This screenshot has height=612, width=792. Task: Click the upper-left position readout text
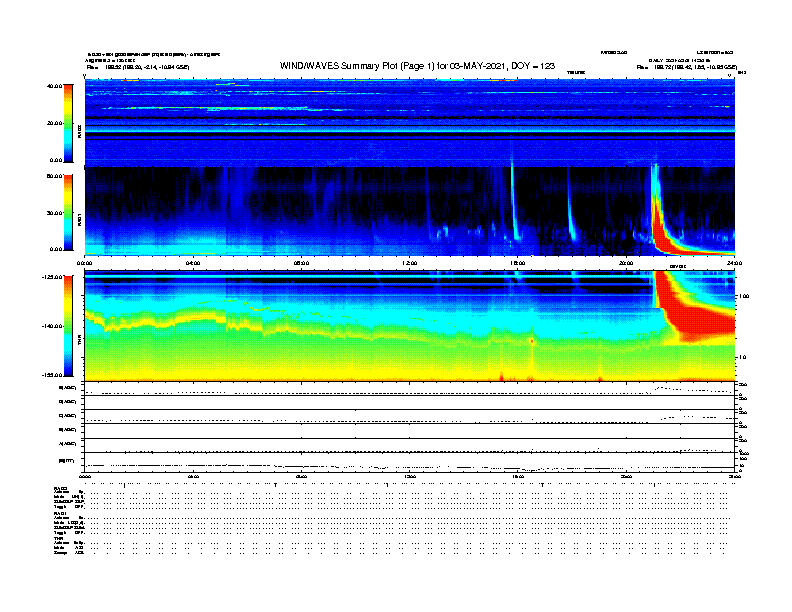click(x=138, y=67)
